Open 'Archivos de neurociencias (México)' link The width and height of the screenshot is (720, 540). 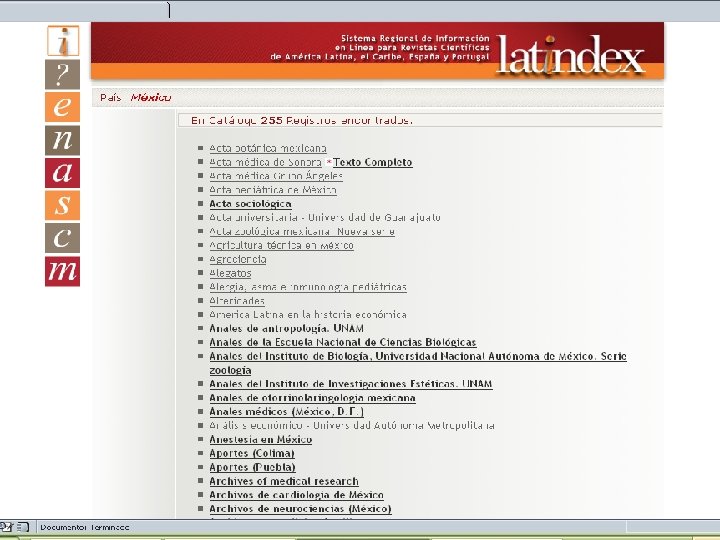300,509
